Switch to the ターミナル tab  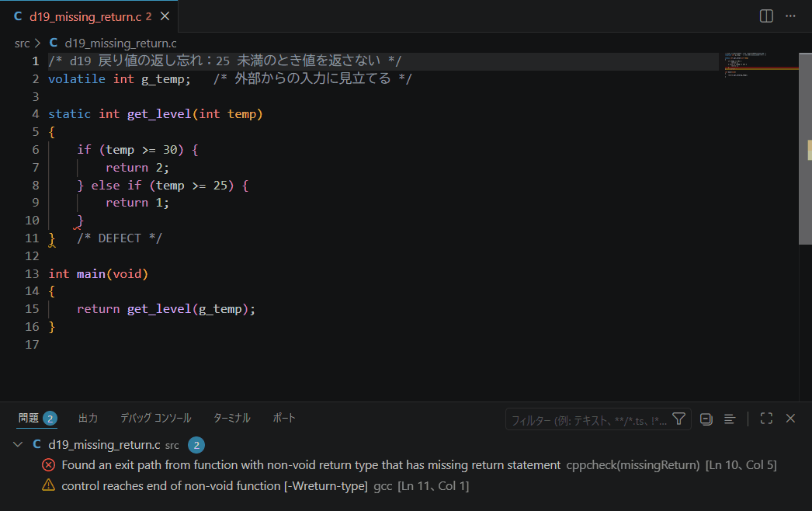(232, 418)
